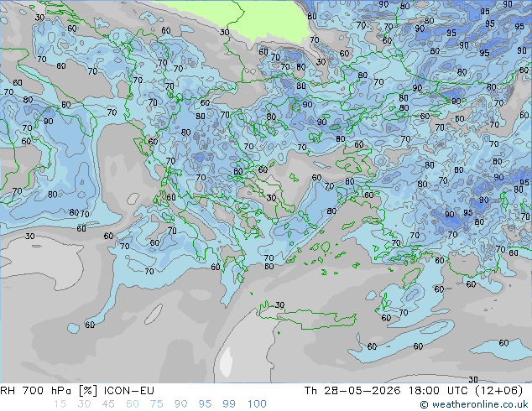Viewport: 532px width, 411px height.
Task: Select the legend value '99' in the color scale
Action: coord(229,404)
